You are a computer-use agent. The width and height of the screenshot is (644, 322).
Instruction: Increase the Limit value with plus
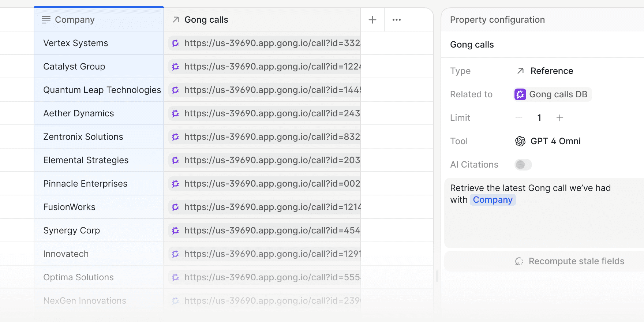[560, 118]
